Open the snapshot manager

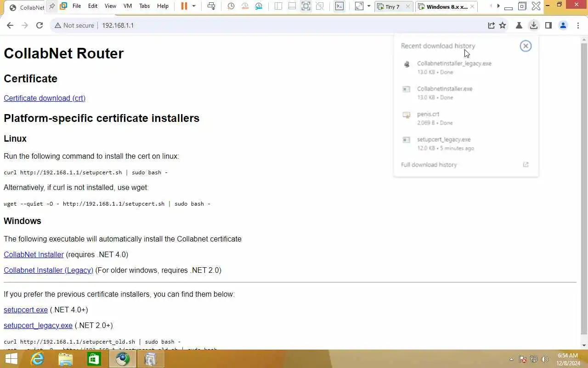(259, 6)
